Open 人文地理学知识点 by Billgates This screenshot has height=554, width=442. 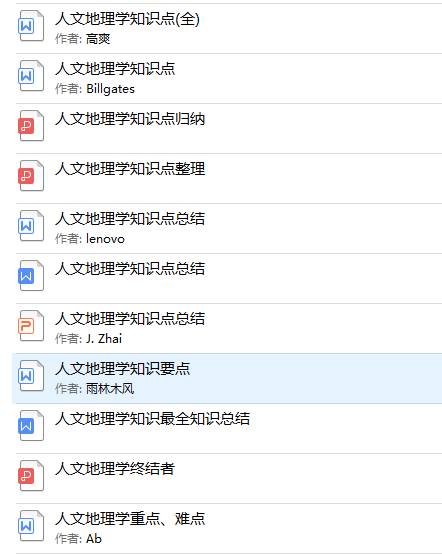[115, 69]
